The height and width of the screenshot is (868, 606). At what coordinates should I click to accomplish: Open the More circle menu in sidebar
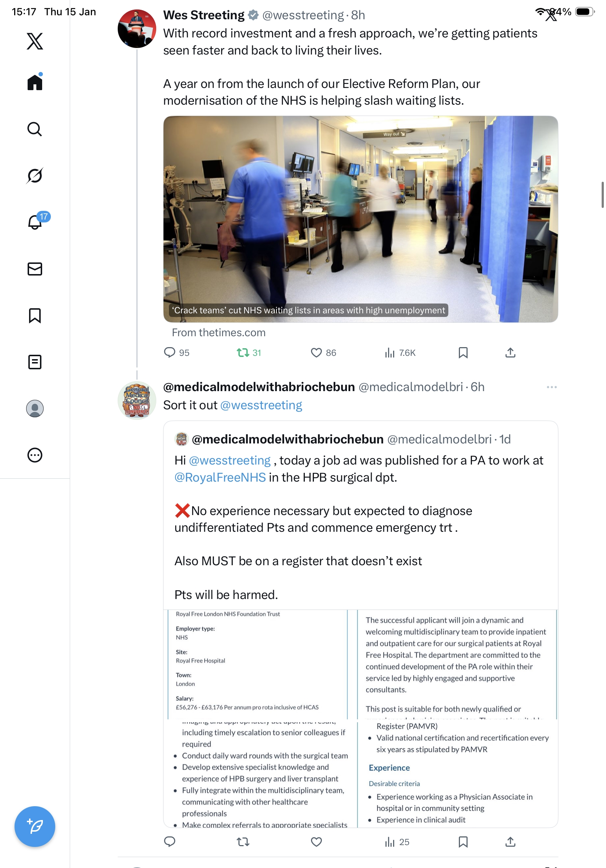pos(35,455)
